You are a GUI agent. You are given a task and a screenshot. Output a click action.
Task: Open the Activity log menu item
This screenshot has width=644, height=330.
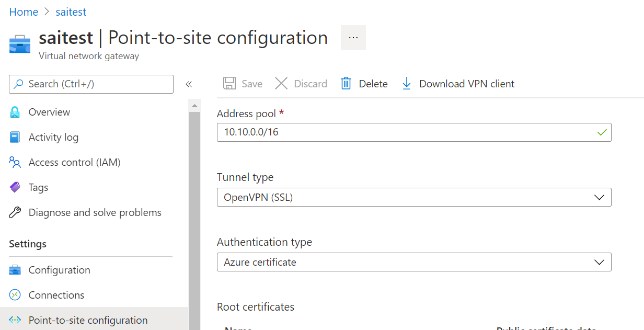(53, 137)
